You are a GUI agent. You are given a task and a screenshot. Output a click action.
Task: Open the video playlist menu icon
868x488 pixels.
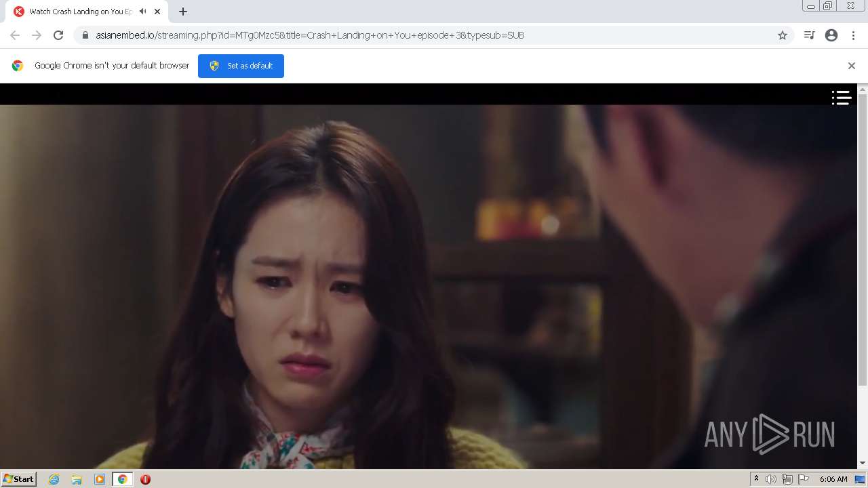click(x=842, y=98)
